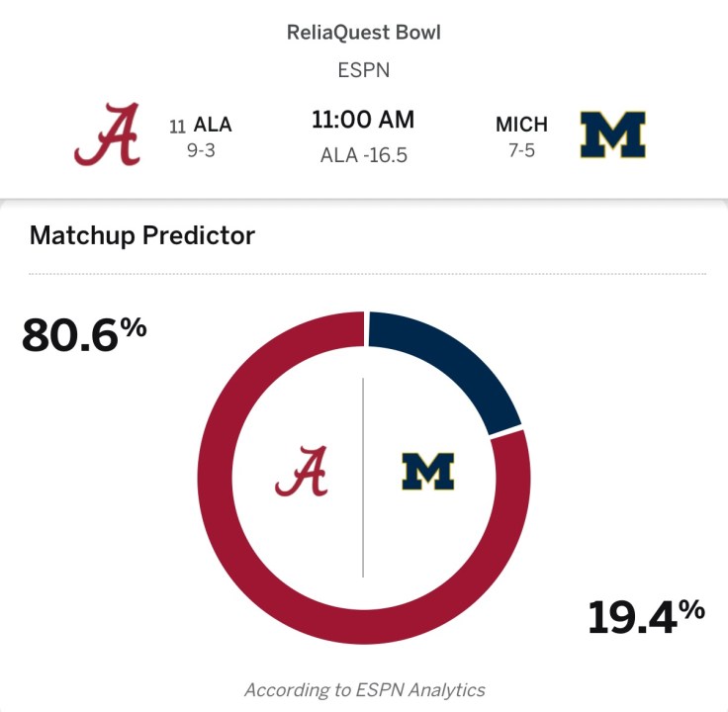This screenshot has height=712, width=728.
Task: Open the MICH team abbreviation
Action: coord(521,125)
